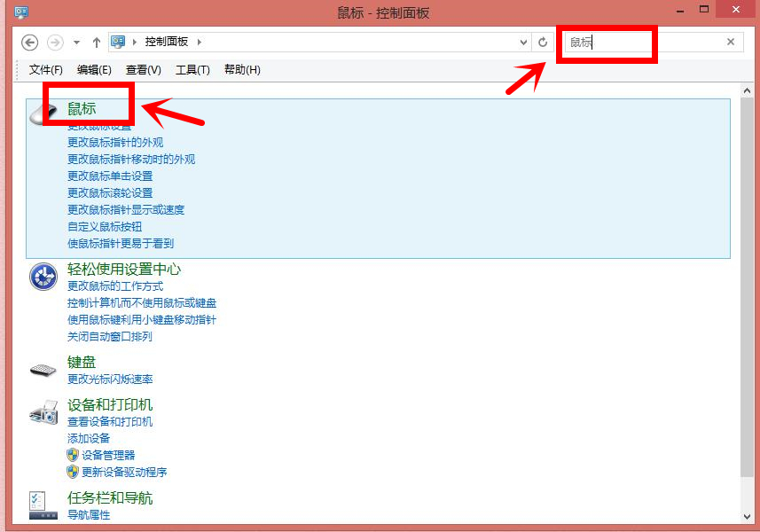This screenshot has width=760, height=532.
Task: Click the Back navigation arrow
Action: pos(30,42)
